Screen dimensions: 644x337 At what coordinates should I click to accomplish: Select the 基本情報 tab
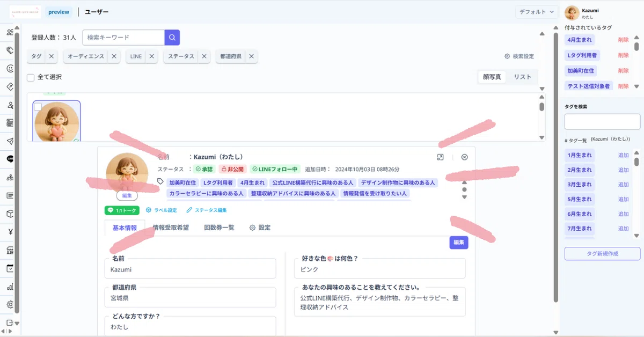[125, 228]
